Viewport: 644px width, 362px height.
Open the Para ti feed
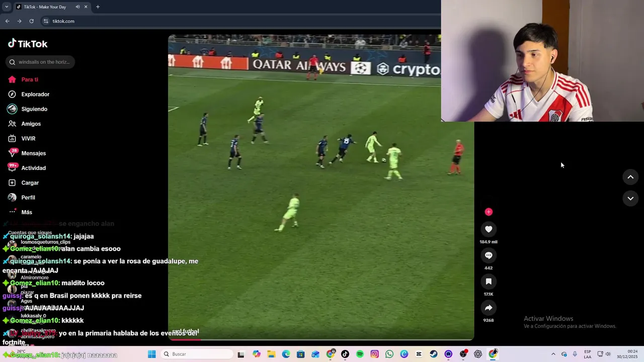[x=23, y=79]
